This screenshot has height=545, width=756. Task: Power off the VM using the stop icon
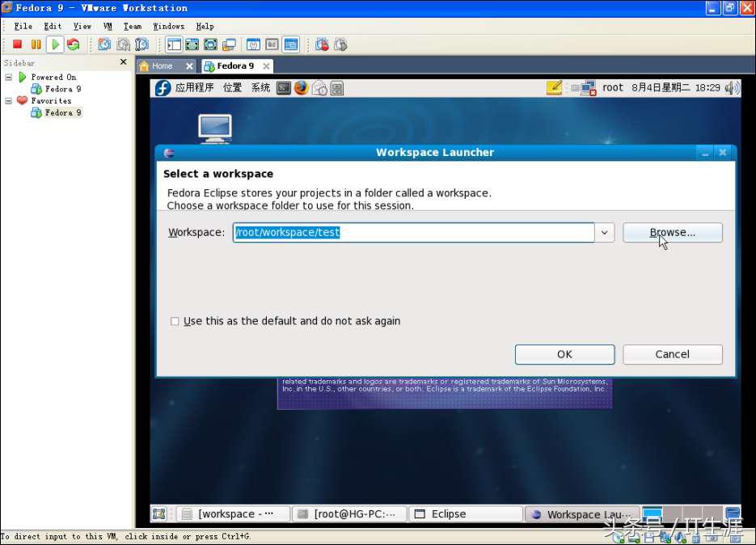[x=17, y=44]
